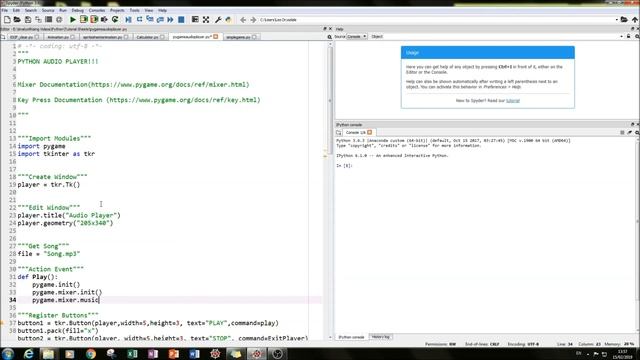This screenshot has width=640, height=360.
Task: Open the Consoles menu
Action: point(97,10)
